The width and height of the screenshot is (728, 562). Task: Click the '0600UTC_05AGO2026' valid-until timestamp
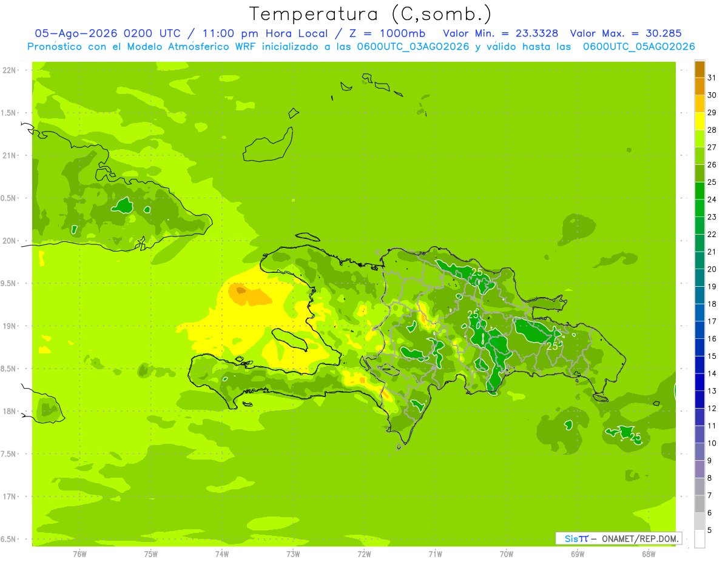[x=639, y=47]
